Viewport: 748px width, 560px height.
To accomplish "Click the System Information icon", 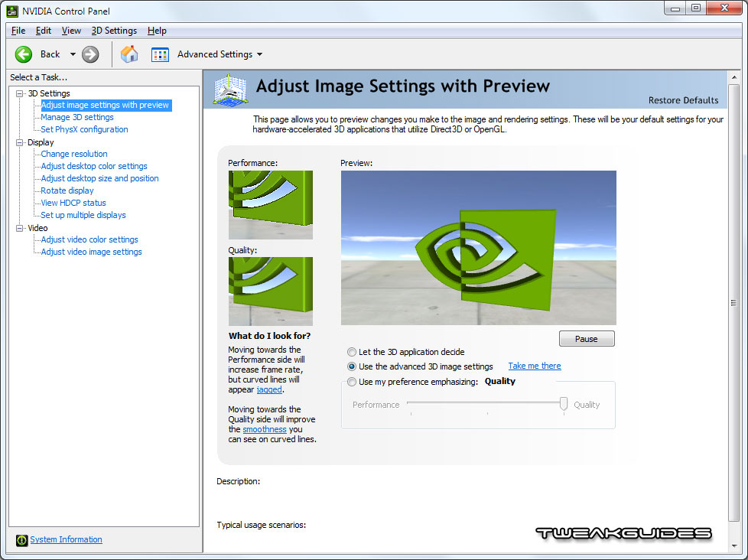I will pos(21,540).
